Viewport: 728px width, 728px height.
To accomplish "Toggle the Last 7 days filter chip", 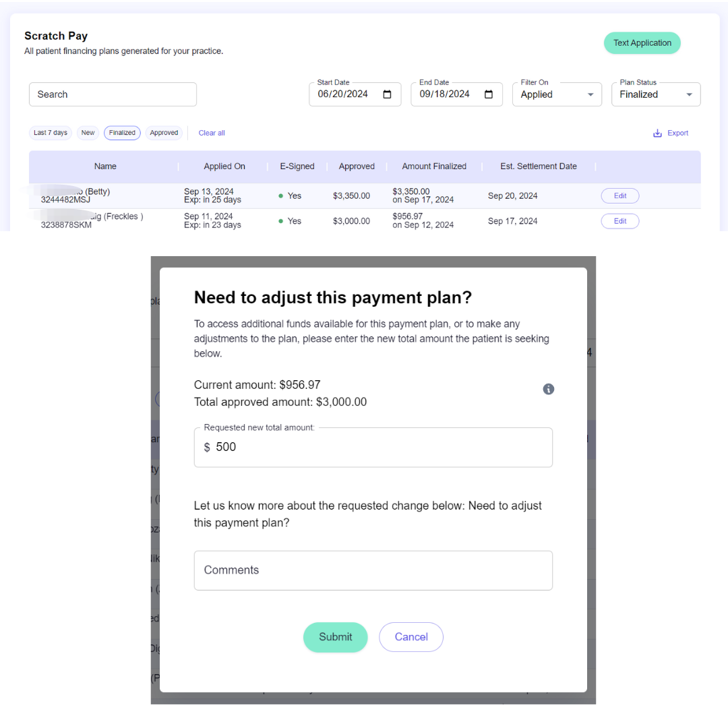I will (x=51, y=133).
